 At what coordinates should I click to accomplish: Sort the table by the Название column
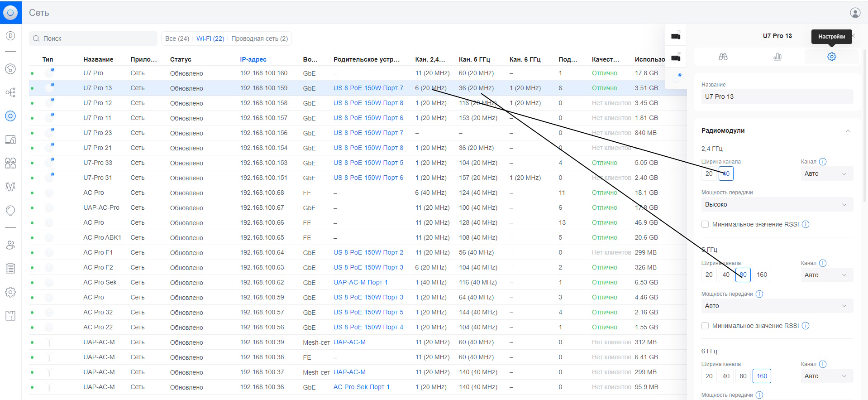98,59
